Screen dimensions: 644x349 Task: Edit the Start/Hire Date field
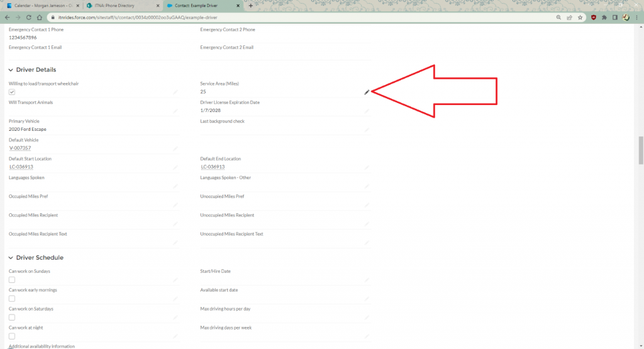tap(367, 280)
